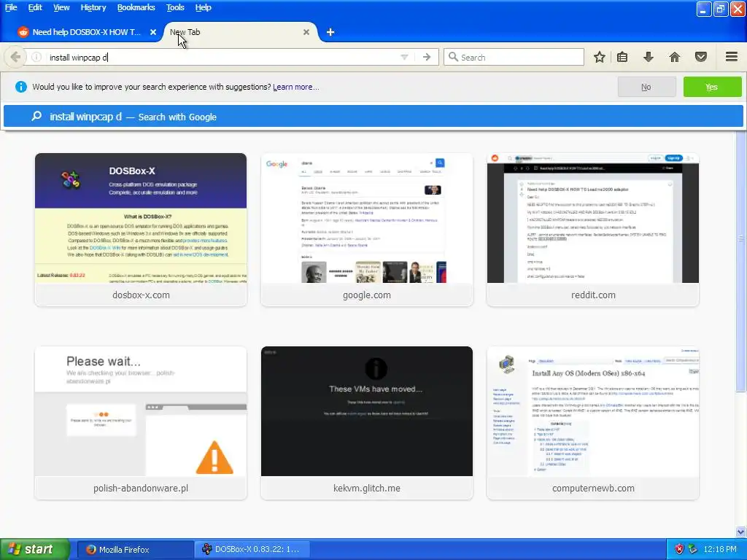Click the magnifier icon in Search box

453,57
